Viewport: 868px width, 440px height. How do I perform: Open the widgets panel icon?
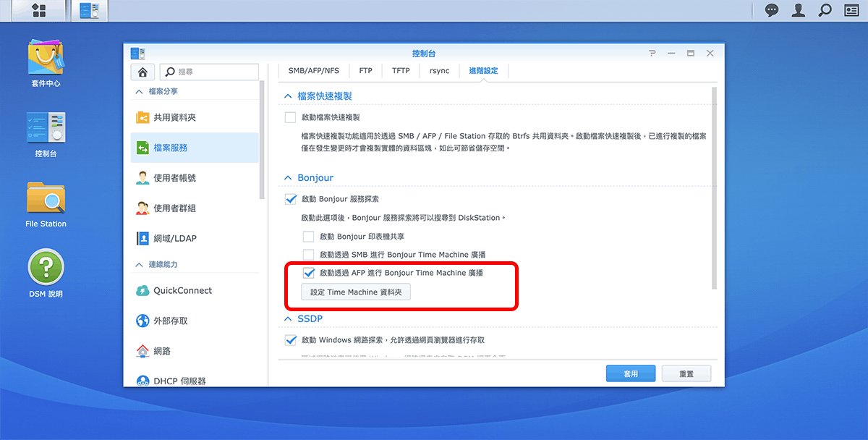pyautogui.click(x=851, y=10)
